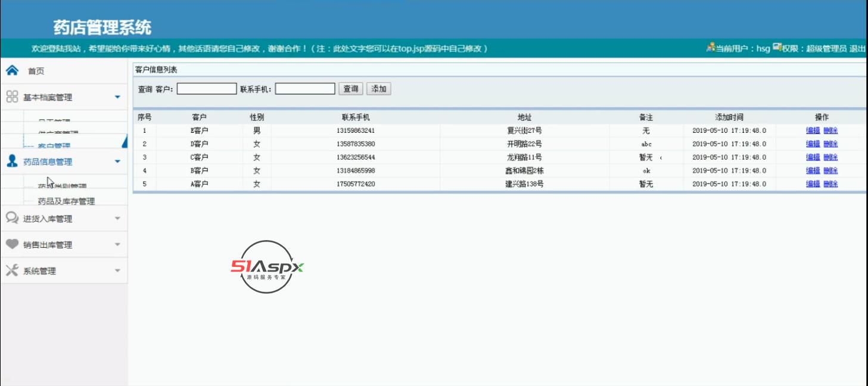Click the chat bubble icon of 进货入库管理
The width and height of the screenshot is (868, 386).
(x=11, y=218)
